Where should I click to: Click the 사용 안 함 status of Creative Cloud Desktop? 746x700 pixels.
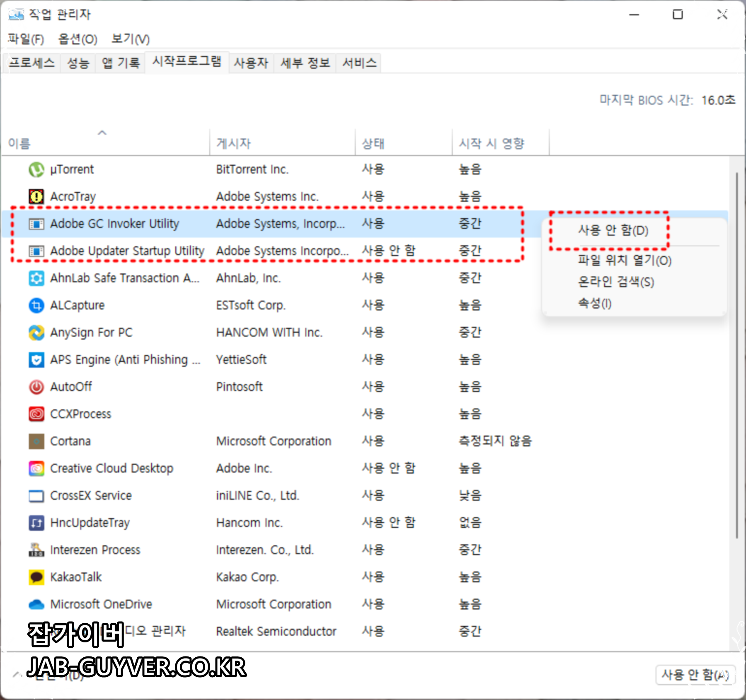pyautogui.click(x=388, y=469)
